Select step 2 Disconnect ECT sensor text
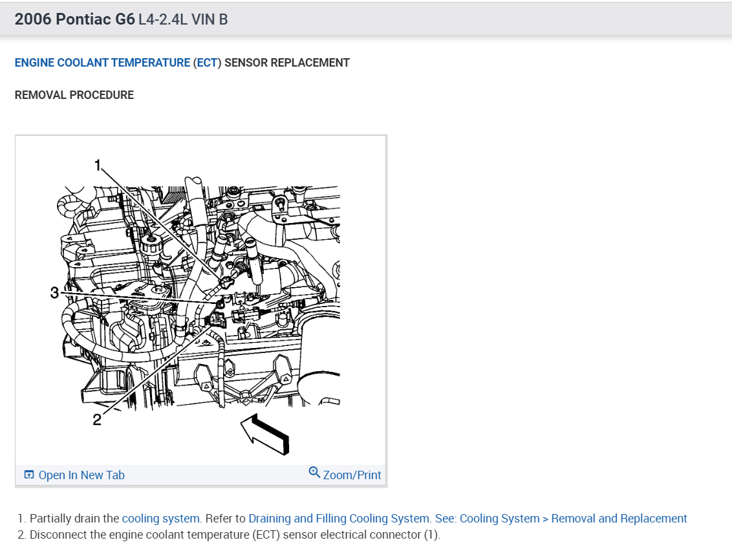732x560 pixels. click(x=235, y=535)
